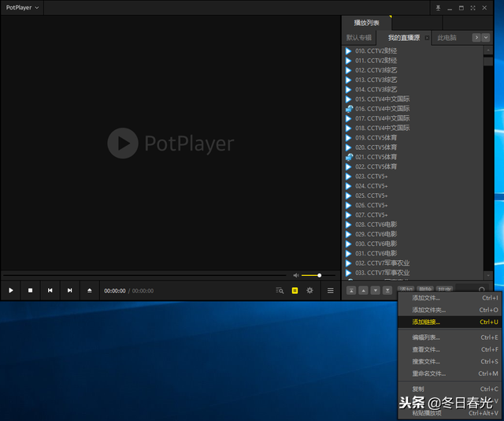Viewport: 504px width, 421px height.
Task: Skip to the previous track
Action: tap(50, 290)
